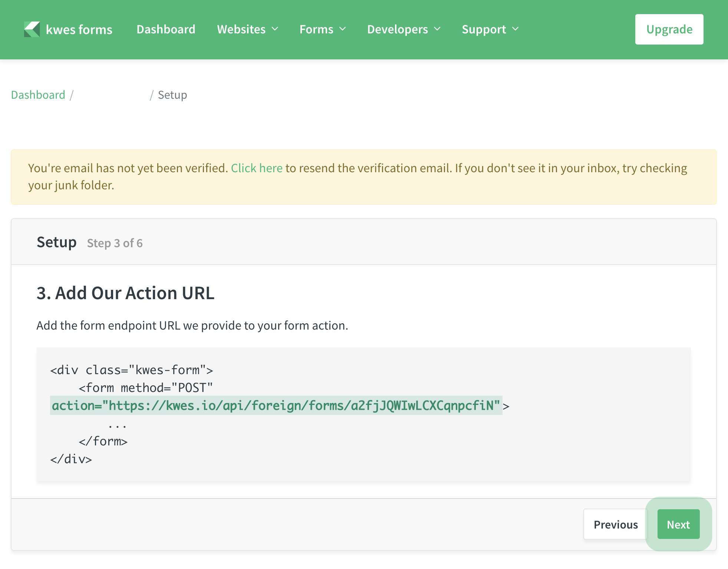Go back with the Previous button
This screenshot has width=728, height=569.
pyautogui.click(x=616, y=524)
